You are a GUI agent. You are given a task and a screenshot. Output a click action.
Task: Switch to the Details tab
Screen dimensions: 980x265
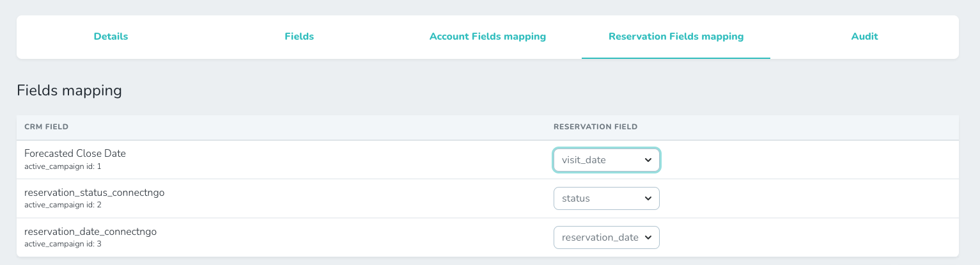tap(111, 36)
